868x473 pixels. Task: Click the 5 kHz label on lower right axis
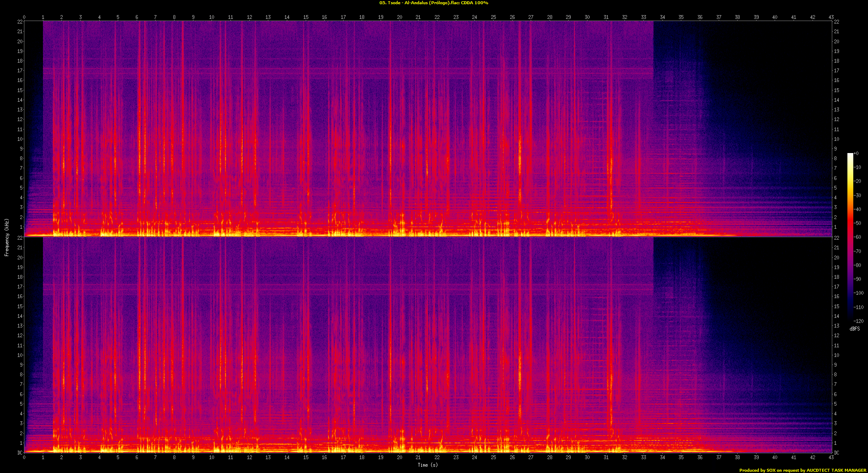click(x=836, y=404)
